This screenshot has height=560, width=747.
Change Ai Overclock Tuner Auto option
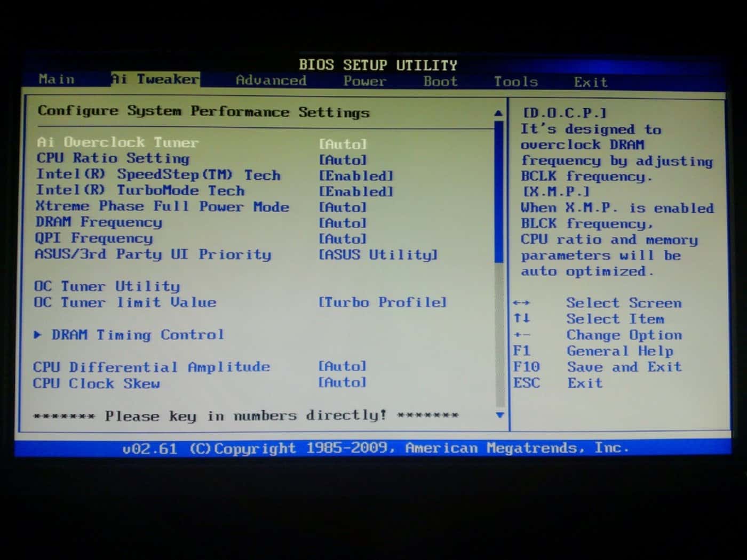click(343, 144)
